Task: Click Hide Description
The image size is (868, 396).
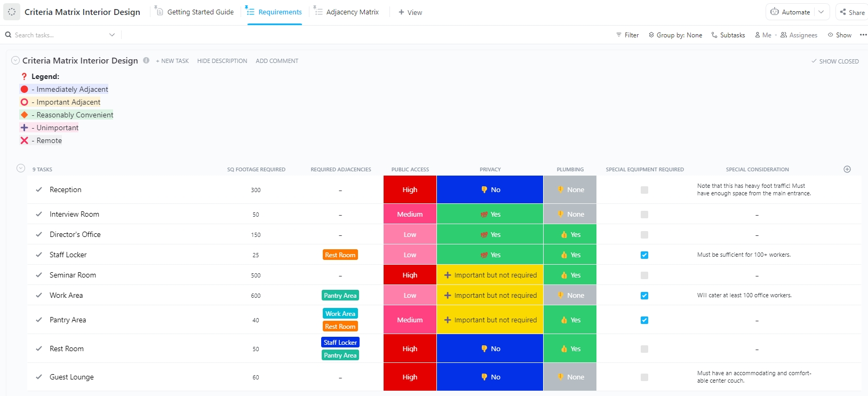Action: coord(222,61)
